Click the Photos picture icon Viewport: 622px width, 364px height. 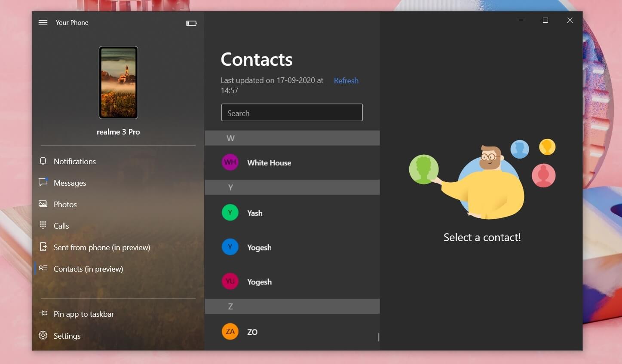[x=43, y=204]
